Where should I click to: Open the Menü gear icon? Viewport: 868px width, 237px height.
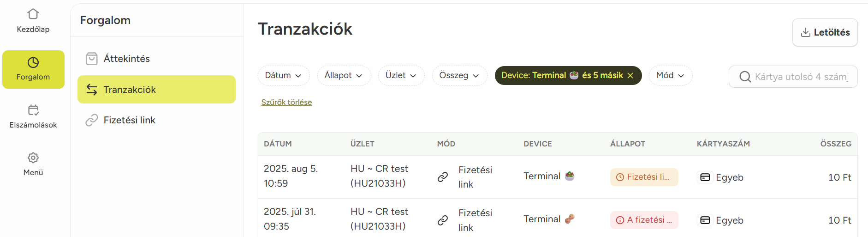pos(33,158)
